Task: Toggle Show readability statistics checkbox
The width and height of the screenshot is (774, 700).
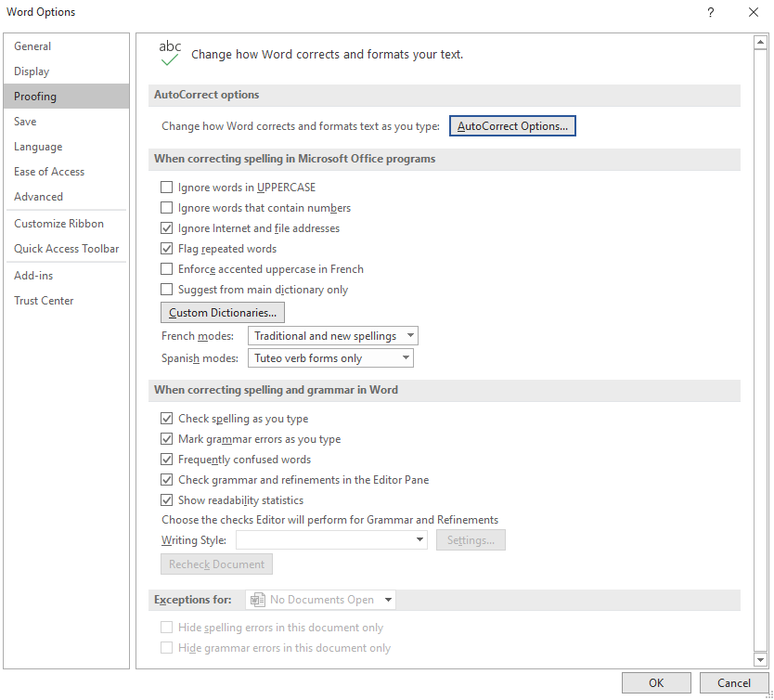Action: point(167,500)
